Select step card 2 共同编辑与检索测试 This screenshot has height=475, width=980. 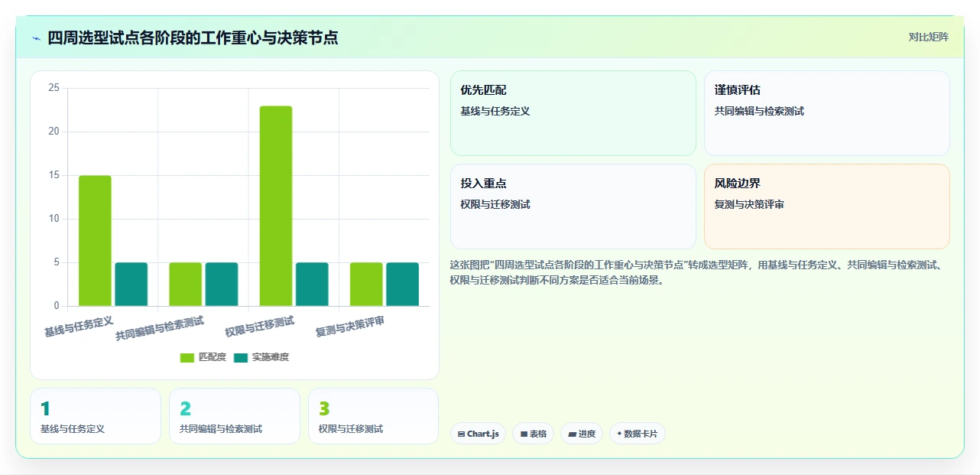coord(235,416)
